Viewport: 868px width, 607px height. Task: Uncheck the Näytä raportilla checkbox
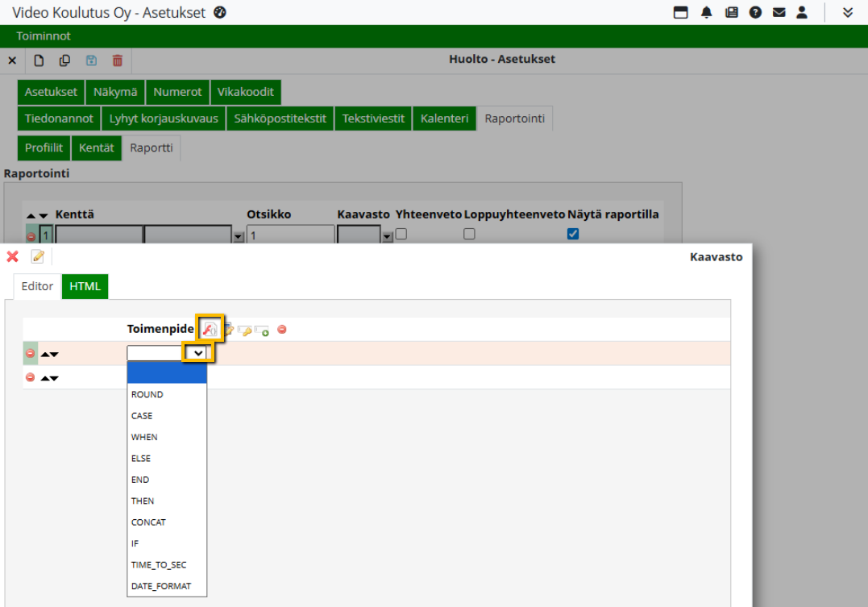coord(573,234)
